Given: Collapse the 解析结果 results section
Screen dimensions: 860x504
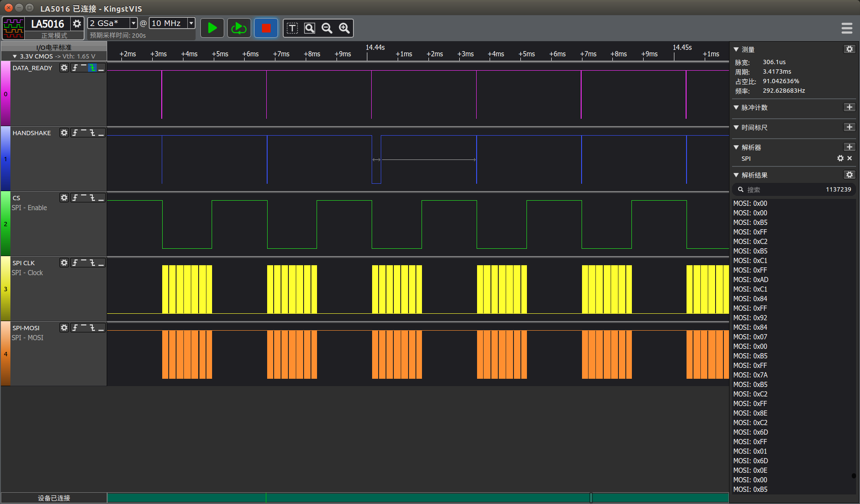Looking at the screenshot, I should point(736,175).
